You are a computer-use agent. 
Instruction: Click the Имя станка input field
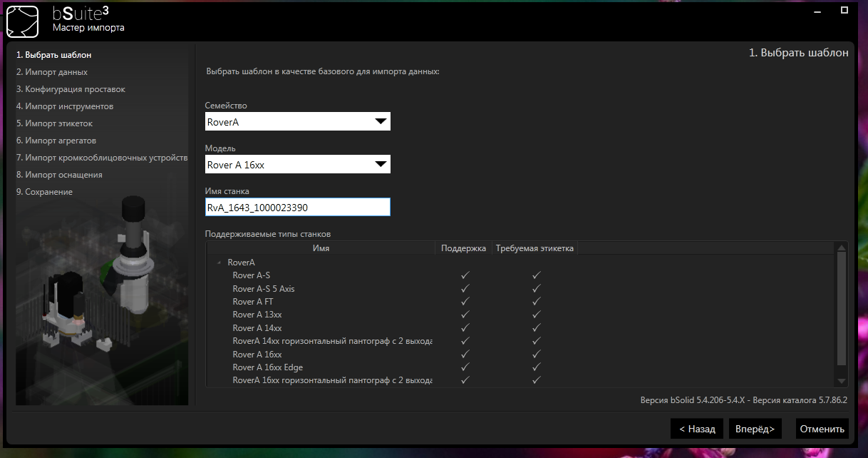[x=298, y=207]
